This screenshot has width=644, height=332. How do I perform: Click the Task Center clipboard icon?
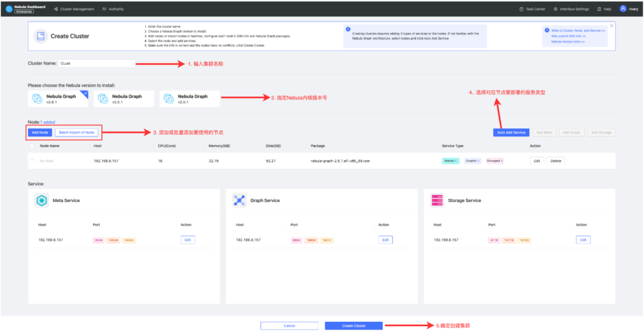coord(521,9)
